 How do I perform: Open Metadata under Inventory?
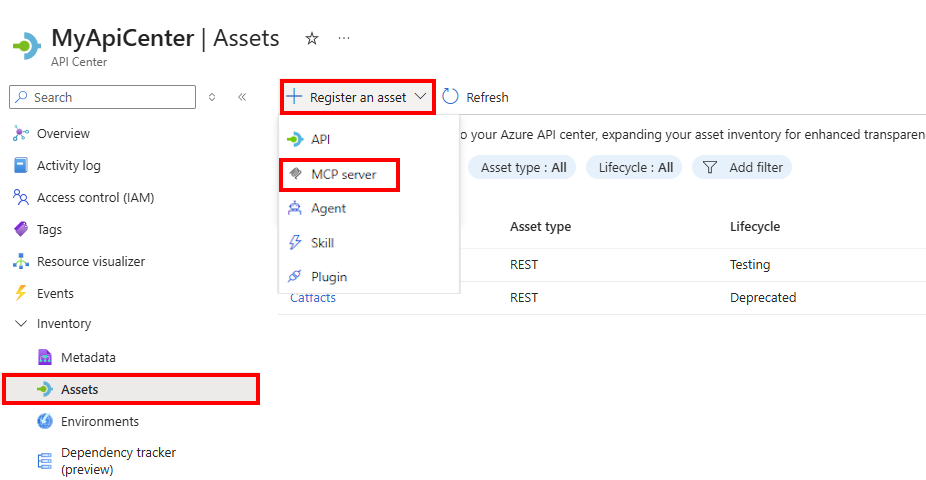pos(88,357)
